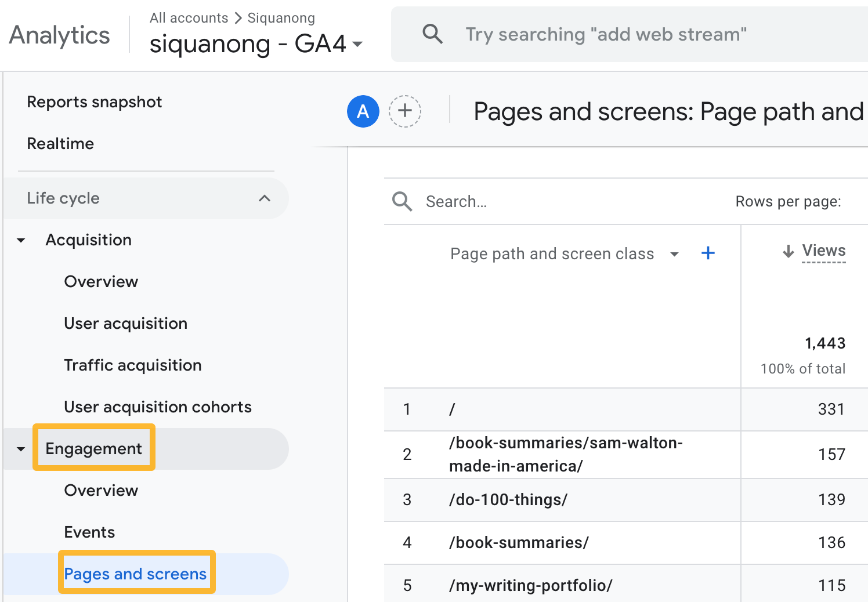This screenshot has height=602, width=868.
Task: Open the /book-summaries/ page row
Action: coord(518,542)
